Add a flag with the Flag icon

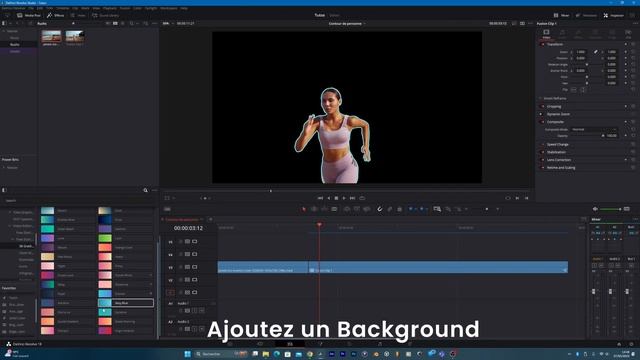411,209
